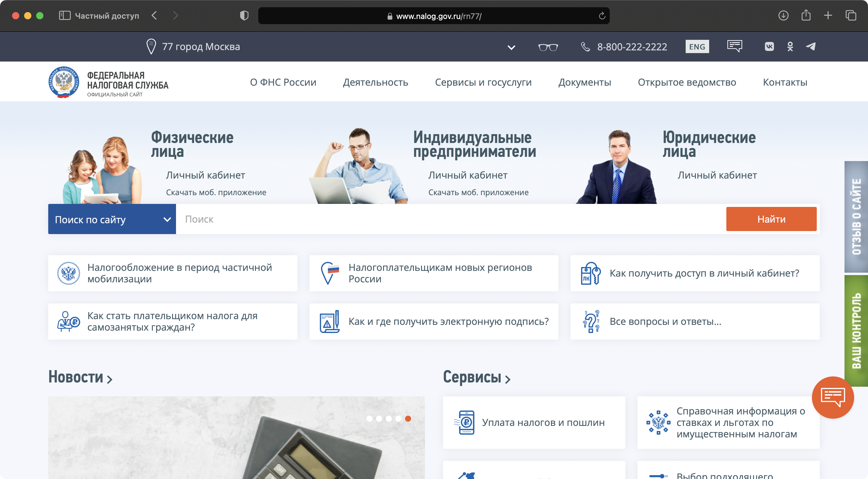The image size is (868, 479).
Task: Open the 'Сервисы и госуслуги' menu
Action: coord(483,82)
